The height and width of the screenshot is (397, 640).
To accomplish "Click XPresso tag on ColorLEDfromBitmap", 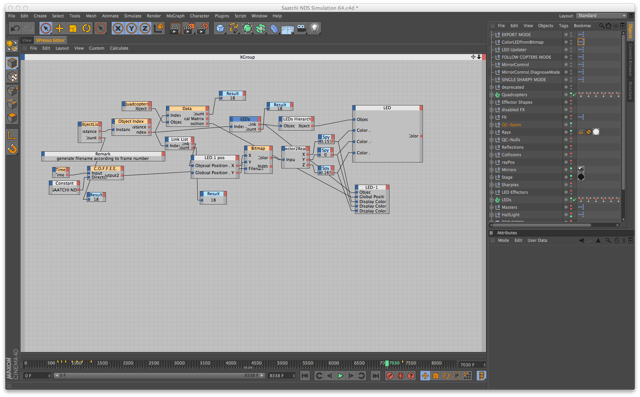I will click(x=581, y=42).
